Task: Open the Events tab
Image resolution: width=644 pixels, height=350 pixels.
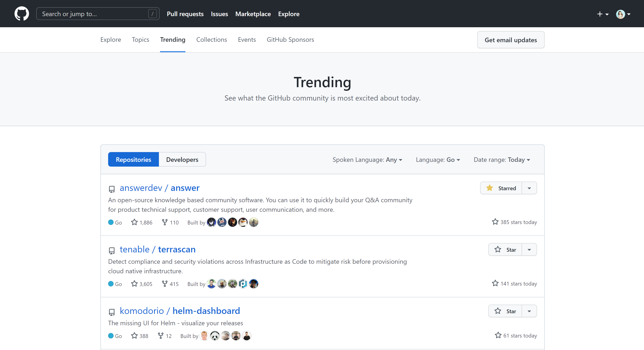Action: pos(247,39)
